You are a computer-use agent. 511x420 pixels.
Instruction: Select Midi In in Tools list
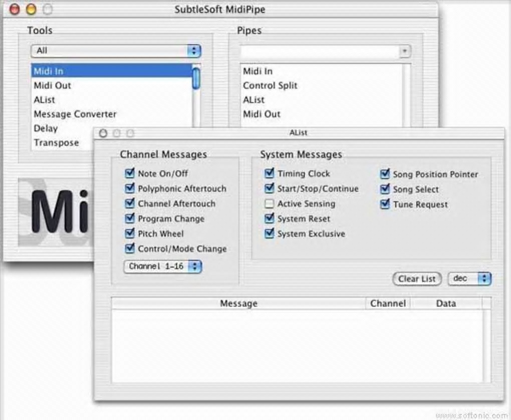(112, 71)
